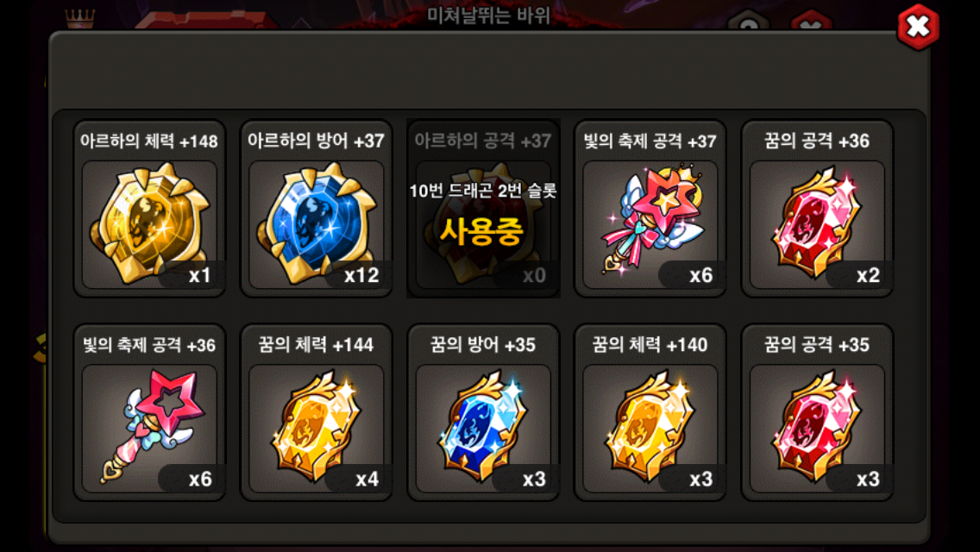Pick the 꿈의 공격 +36 red gem
The height and width of the screenshot is (552, 980).
pyautogui.click(x=817, y=209)
